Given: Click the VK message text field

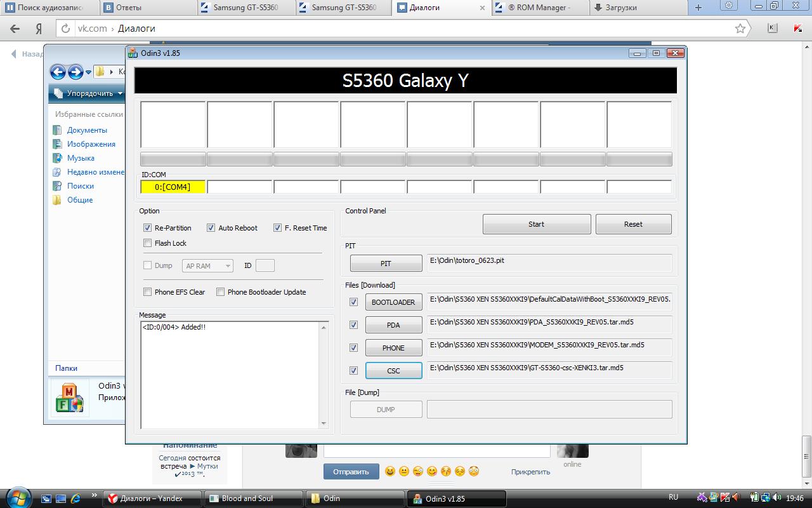Looking at the screenshot, I should point(436,451).
